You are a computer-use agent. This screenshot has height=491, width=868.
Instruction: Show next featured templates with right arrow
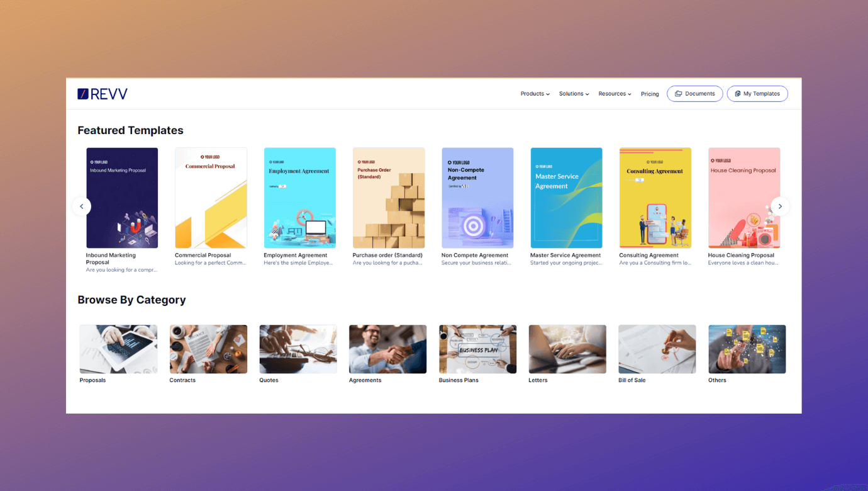tap(780, 206)
